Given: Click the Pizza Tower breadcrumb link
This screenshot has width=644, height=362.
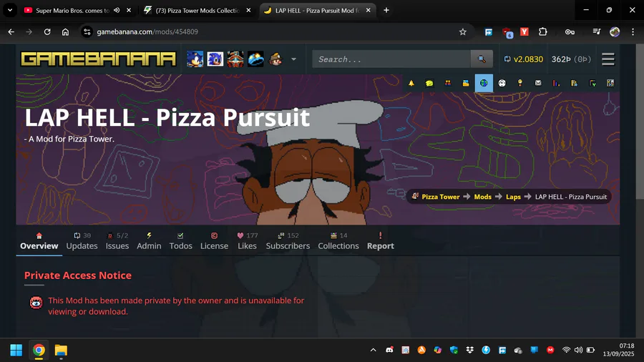Looking at the screenshot, I should click(x=440, y=197).
